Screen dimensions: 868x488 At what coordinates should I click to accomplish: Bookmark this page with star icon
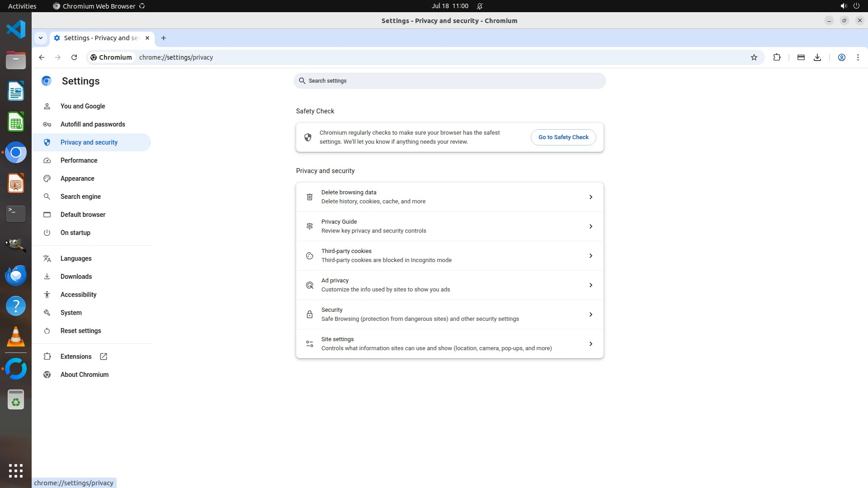(x=754, y=57)
